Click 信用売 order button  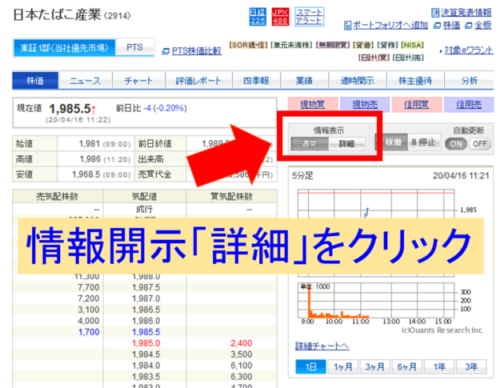469,104
